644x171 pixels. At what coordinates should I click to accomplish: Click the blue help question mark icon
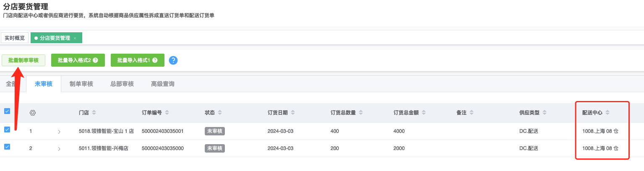tap(173, 60)
